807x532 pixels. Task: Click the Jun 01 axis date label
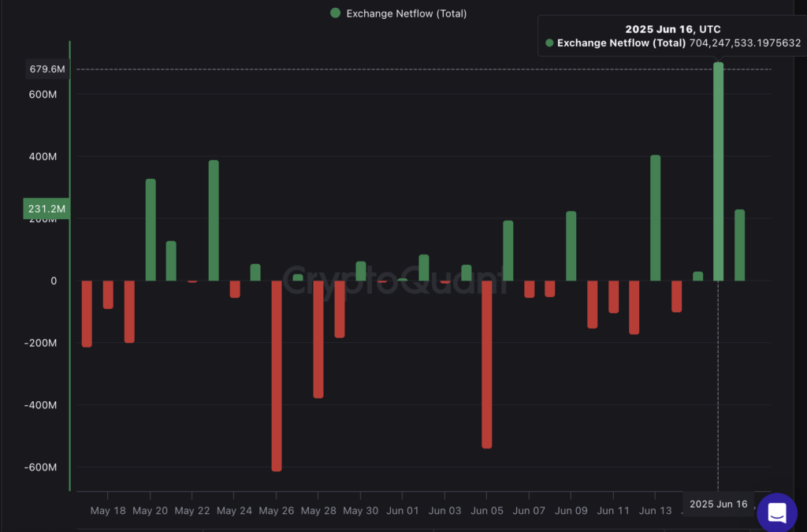coord(403,511)
